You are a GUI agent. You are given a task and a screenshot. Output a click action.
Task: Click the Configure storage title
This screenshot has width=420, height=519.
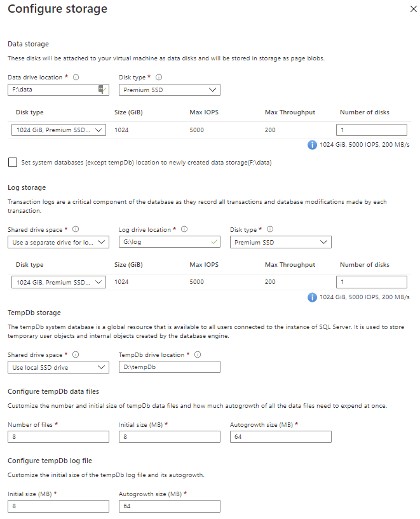(58, 9)
